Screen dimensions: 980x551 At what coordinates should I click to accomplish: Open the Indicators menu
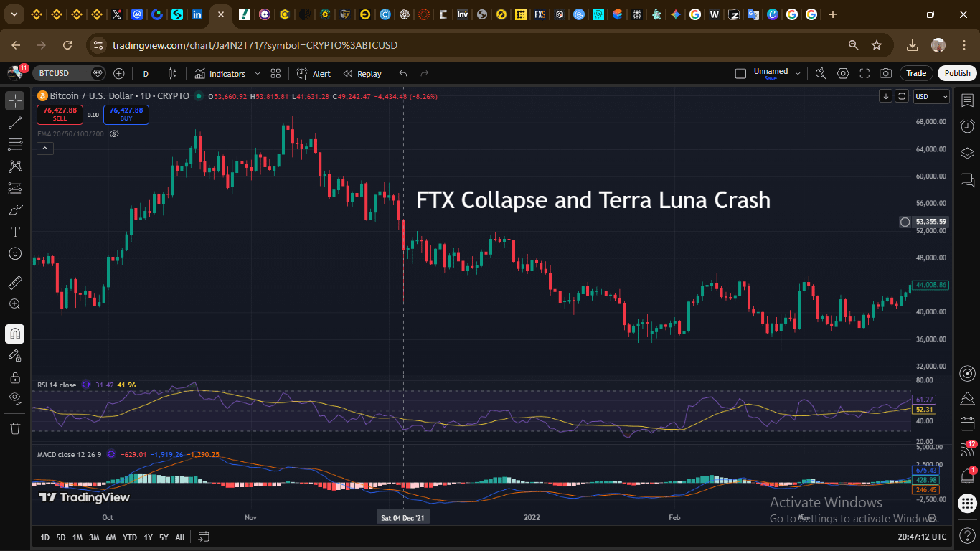pos(220,73)
